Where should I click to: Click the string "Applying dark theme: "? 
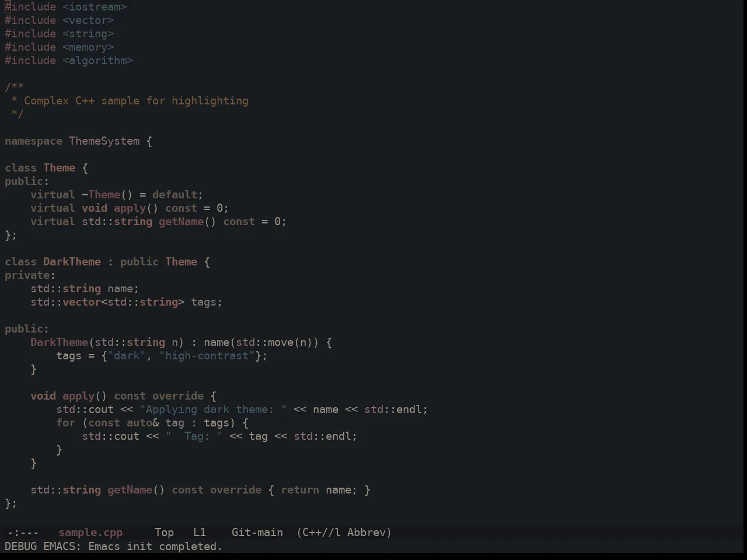pyautogui.click(x=214, y=409)
